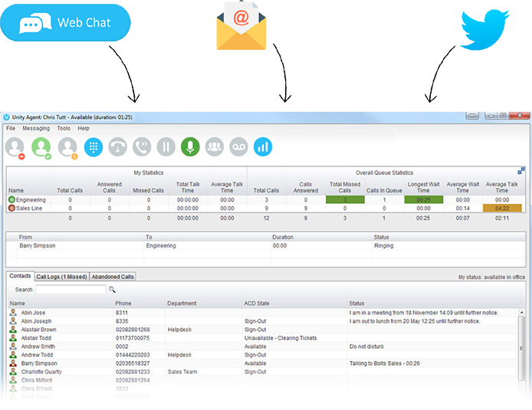532x410 pixels.
Task: Click the blue statistics chart icon
Action: coord(263,146)
